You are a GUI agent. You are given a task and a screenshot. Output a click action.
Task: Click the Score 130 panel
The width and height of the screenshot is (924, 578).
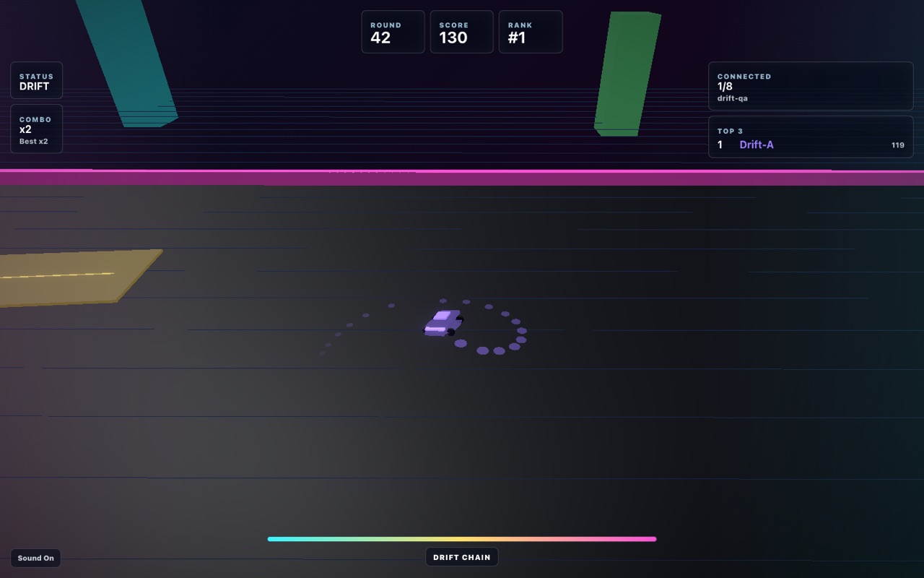[461, 32]
